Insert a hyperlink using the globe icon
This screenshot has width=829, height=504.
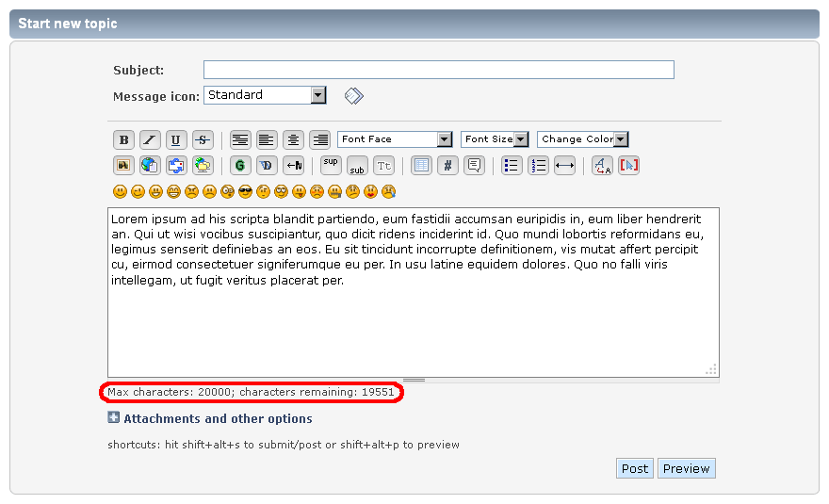tap(150, 166)
